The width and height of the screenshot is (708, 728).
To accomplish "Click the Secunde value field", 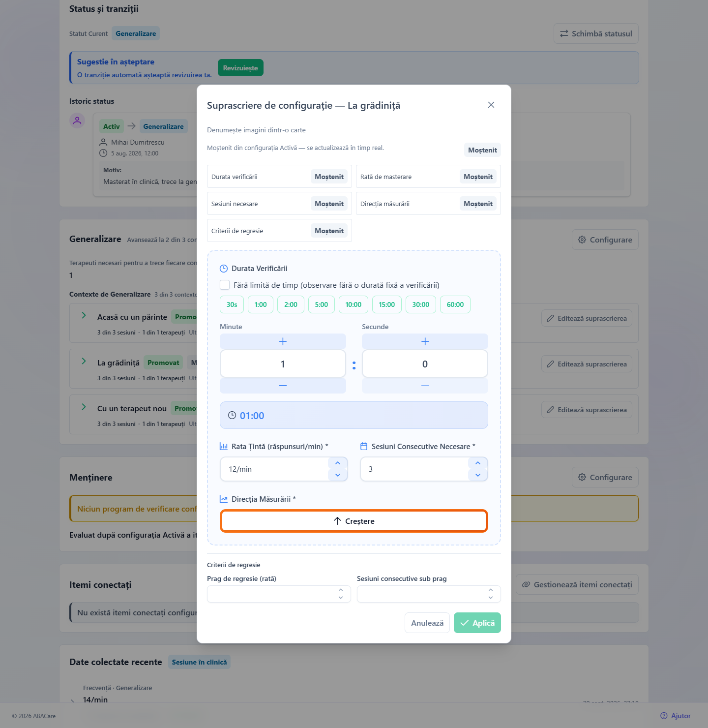I will pos(425,364).
